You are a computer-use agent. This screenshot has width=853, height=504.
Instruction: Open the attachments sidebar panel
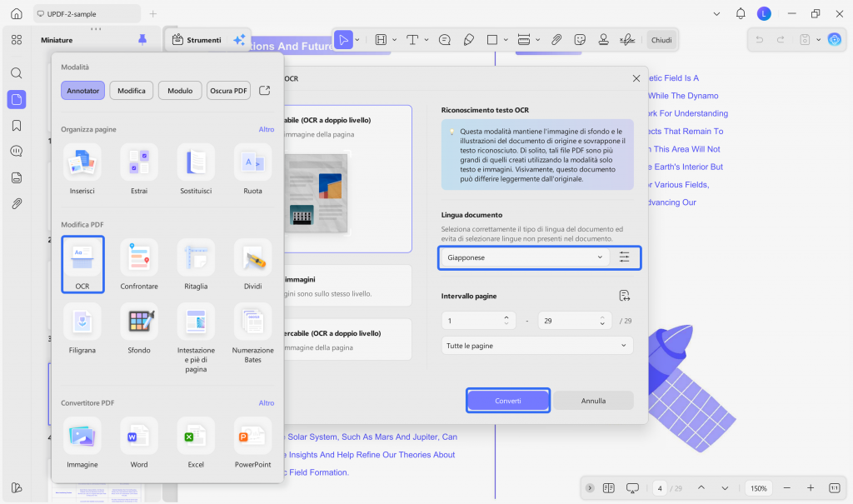[x=17, y=203]
